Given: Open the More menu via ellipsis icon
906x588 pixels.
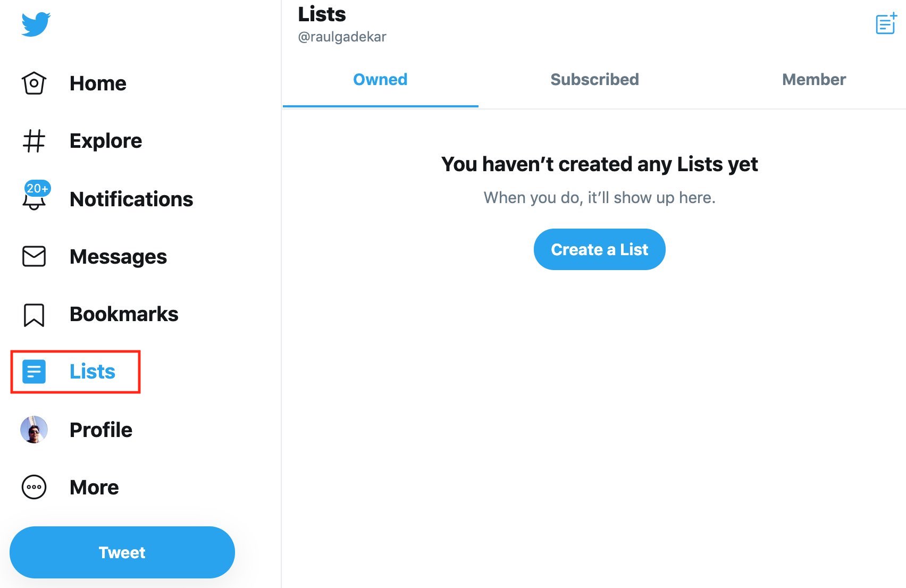Looking at the screenshot, I should tap(33, 487).
